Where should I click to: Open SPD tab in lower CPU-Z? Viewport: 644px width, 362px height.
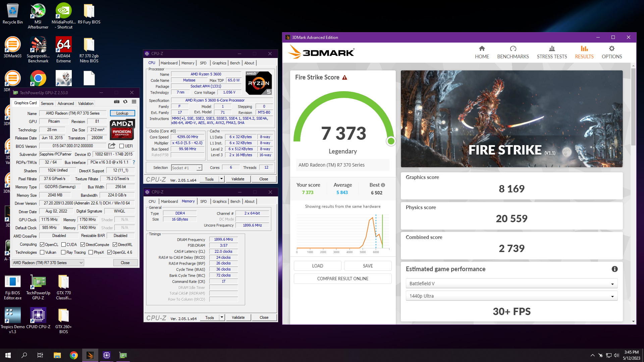coord(203,201)
